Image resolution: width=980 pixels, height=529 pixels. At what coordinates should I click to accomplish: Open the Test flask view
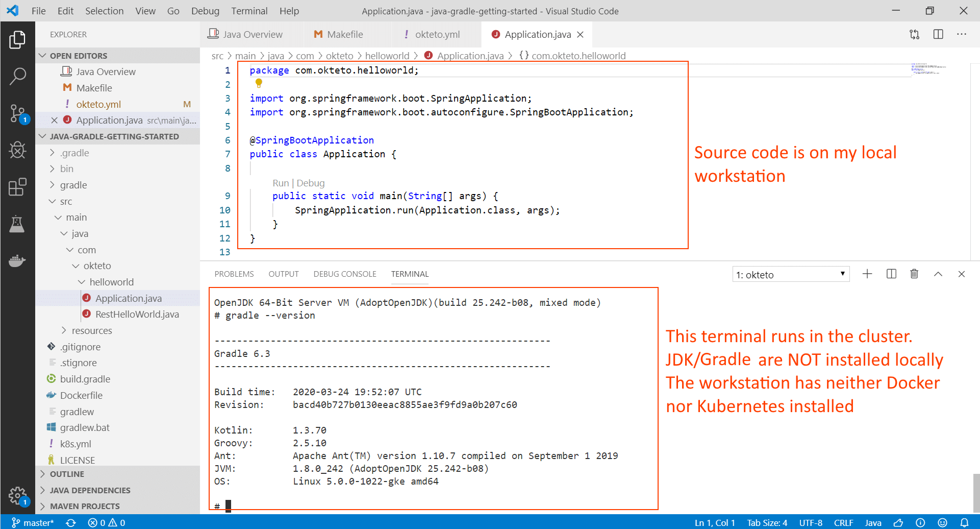(x=17, y=224)
